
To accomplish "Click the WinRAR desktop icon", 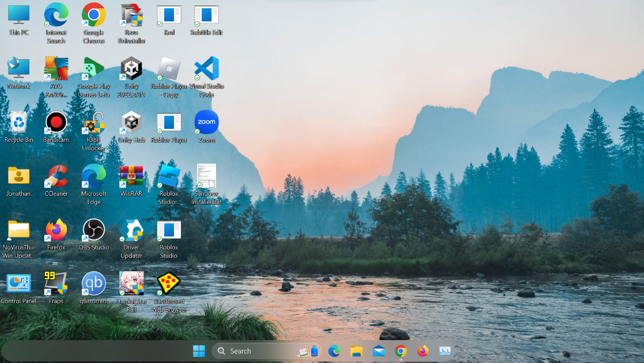I will (132, 181).
